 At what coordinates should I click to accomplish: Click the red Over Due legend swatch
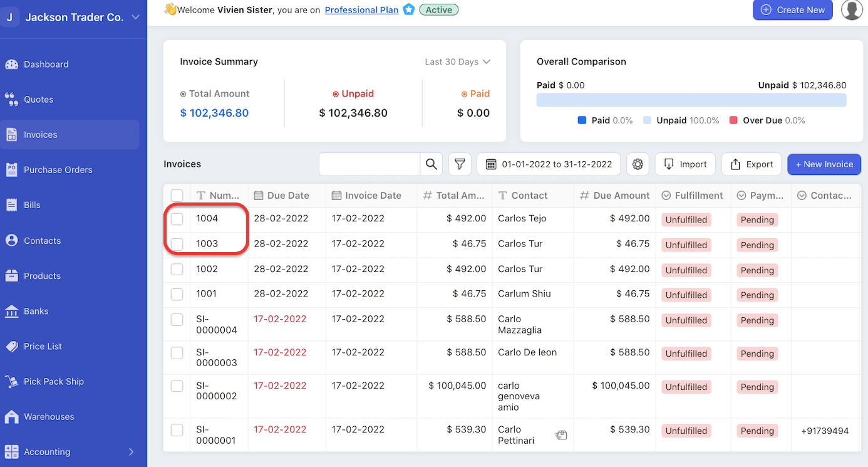pos(733,120)
